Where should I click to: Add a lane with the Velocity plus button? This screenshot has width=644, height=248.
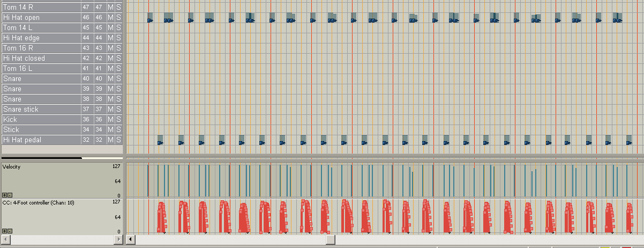[5, 195]
